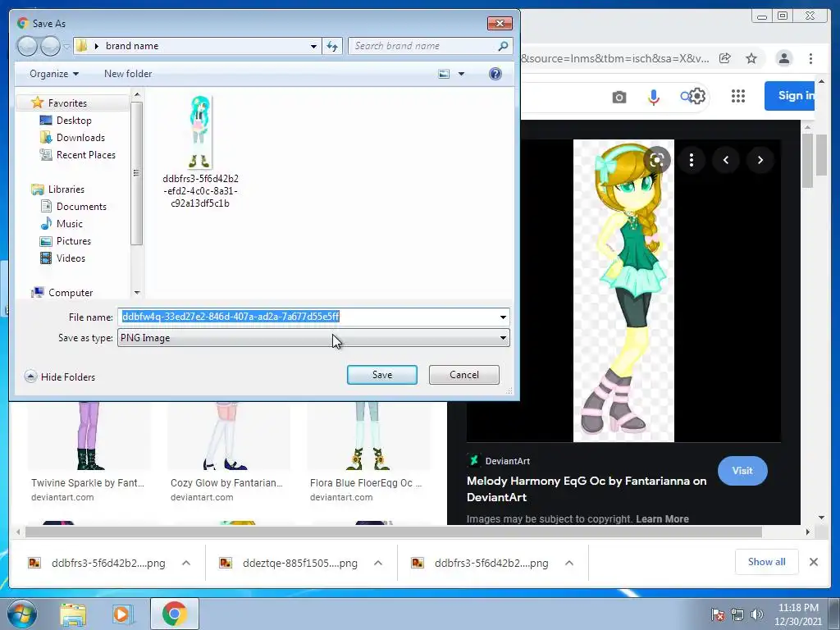This screenshot has width=840, height=630.
Task: Expand the File name dropdown arrow
Action: [503, 317]
